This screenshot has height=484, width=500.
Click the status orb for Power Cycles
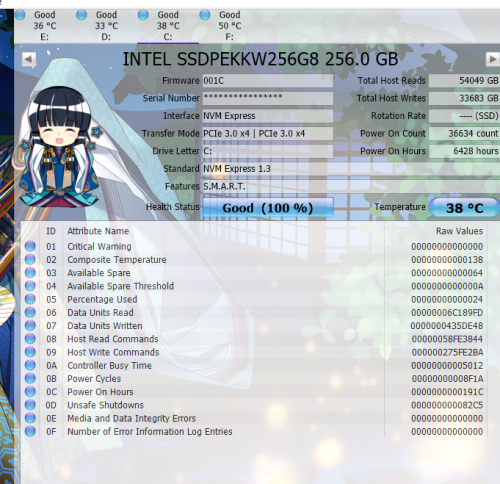pos(30,378)
